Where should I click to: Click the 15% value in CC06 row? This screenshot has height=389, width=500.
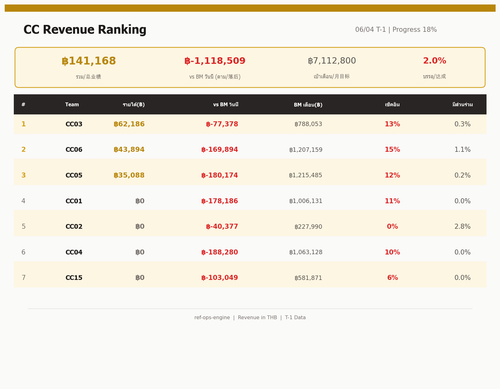[392, 149]
